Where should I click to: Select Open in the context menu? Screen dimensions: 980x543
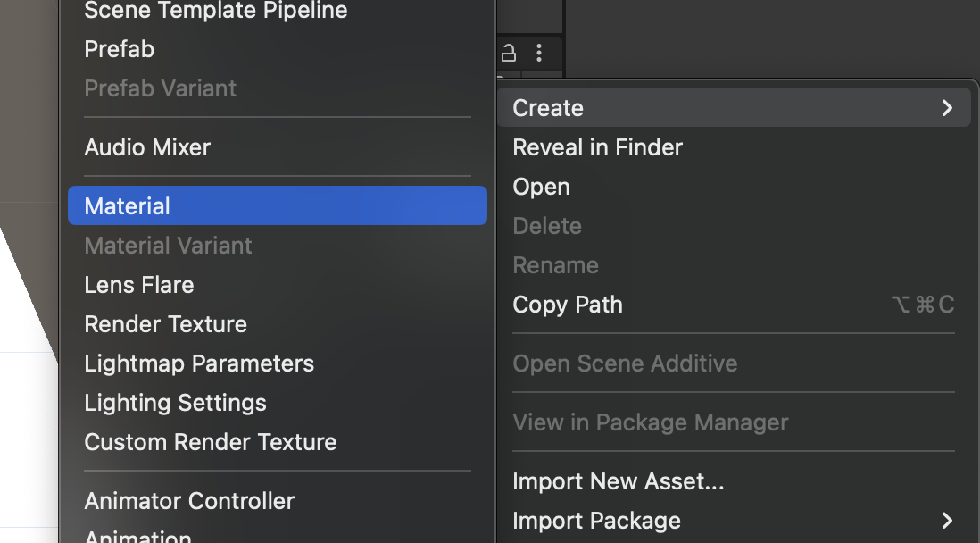(x=541, y=187)
